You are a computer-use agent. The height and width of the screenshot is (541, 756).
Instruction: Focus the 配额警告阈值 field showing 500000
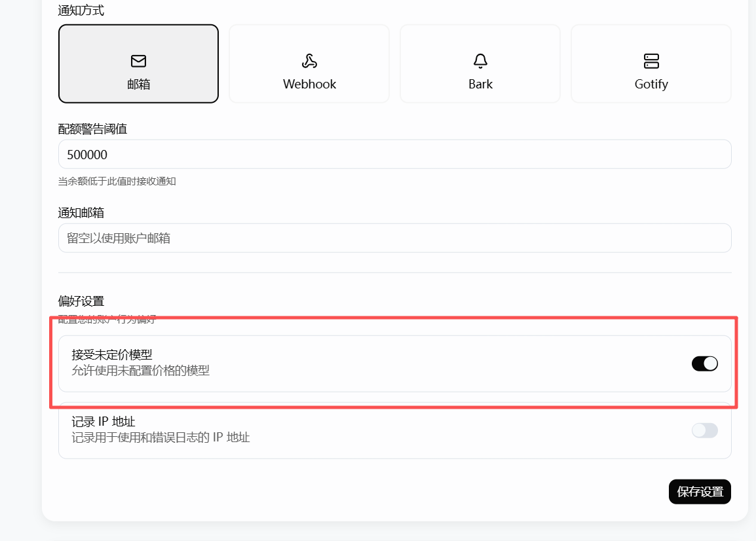[395, 155]
